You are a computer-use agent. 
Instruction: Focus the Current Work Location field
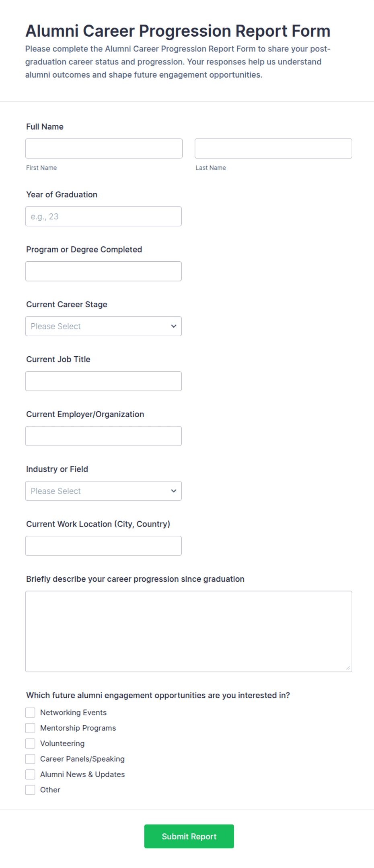pos(103,546)
